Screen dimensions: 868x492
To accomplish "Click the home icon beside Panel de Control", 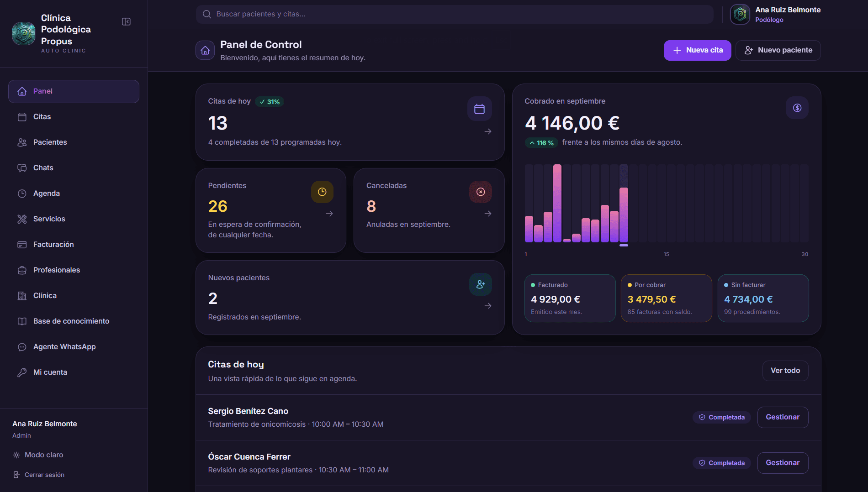I will (x=205, y=50).
